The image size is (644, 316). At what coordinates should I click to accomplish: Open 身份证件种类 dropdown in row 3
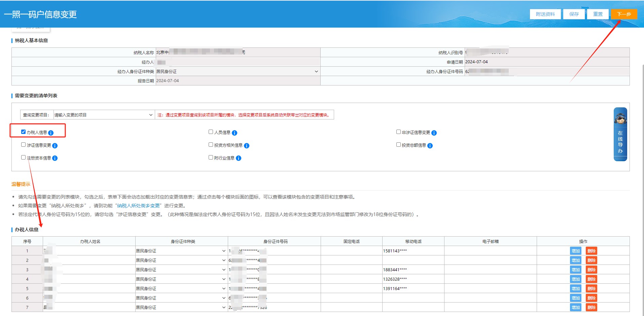point(181,270)
